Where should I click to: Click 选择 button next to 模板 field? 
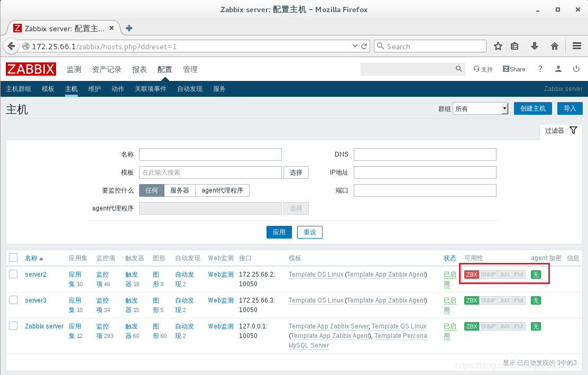pos(296,172)
